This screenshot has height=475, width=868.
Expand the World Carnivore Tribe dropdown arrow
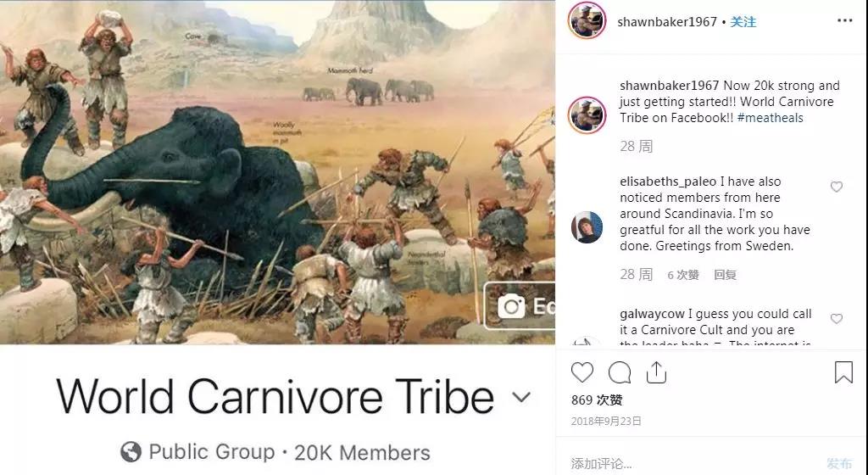coord(521,397)
